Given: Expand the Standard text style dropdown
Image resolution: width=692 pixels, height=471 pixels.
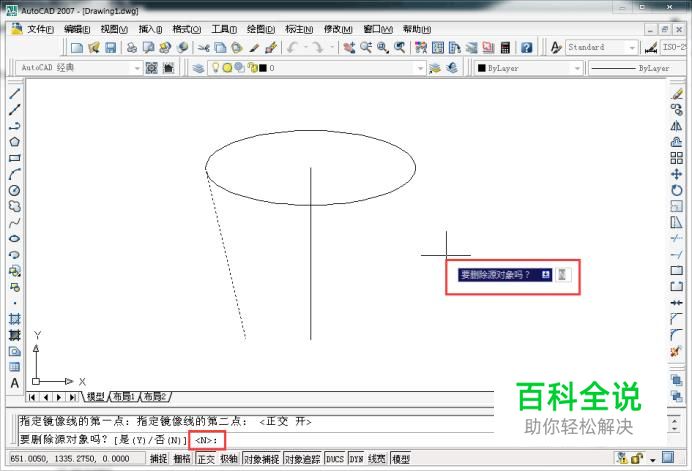Looking at the screenshot, I should pyautogui.click(x=632, y=47).
